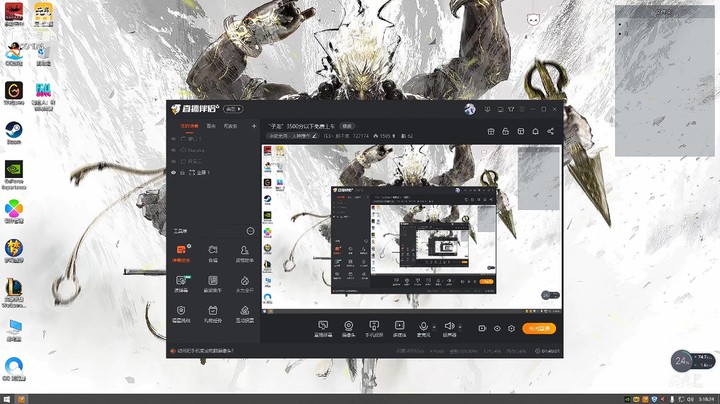
Task: Open GeForce Experience desktop shortcut
Action: [14, 175]
